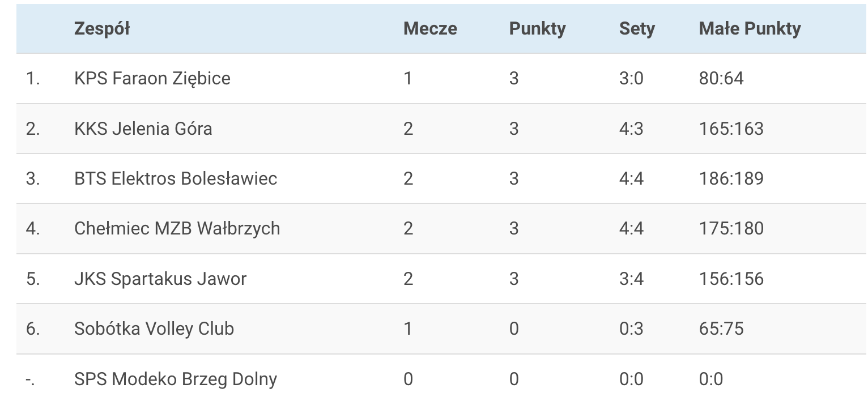
Task: Select Chełmiec MZB Wałbrzych team name
Action: click(177, 228)
